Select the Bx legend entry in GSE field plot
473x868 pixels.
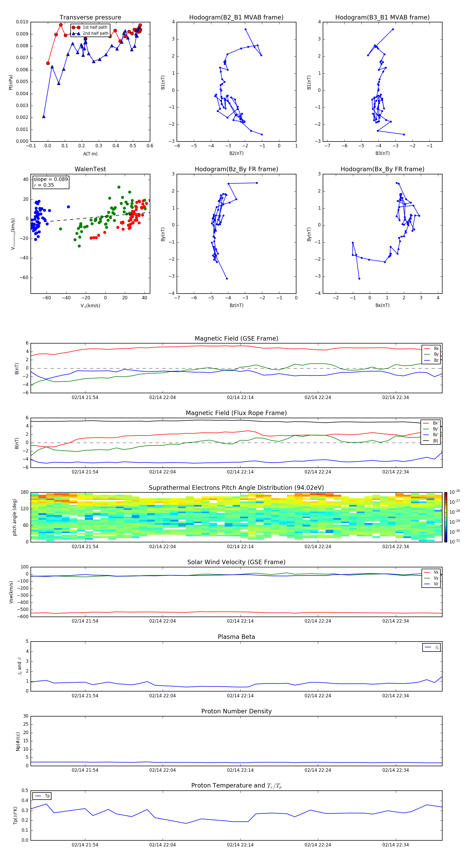tap(431, 349)
